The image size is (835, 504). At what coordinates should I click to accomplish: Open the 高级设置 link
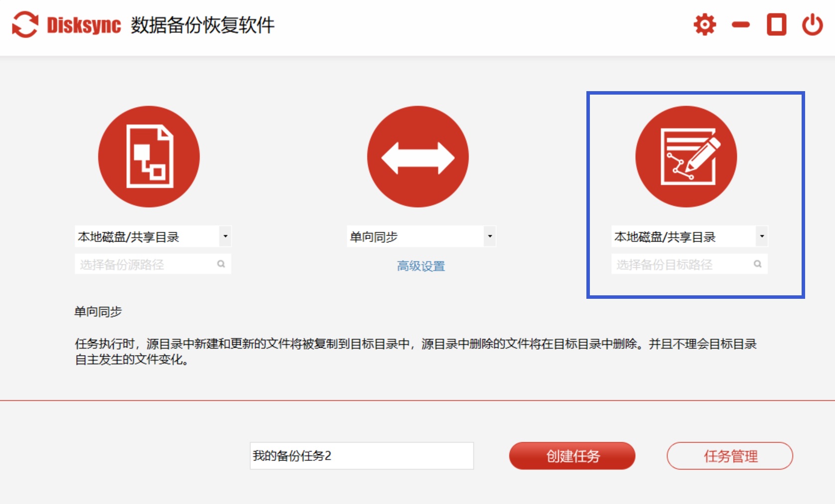pyautogui.click(x=421, y=266)
